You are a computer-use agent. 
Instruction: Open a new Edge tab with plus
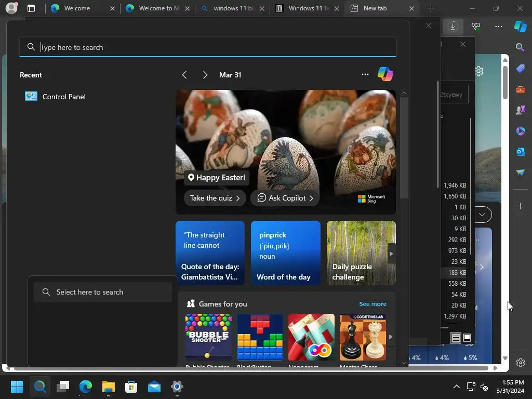point(431,8)
